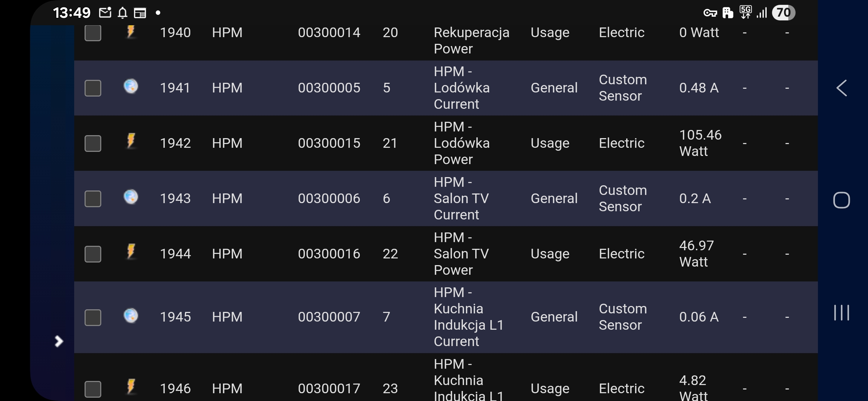Click the lightning icon for device 1946
868x401 pixels.
tap(131, 386)
